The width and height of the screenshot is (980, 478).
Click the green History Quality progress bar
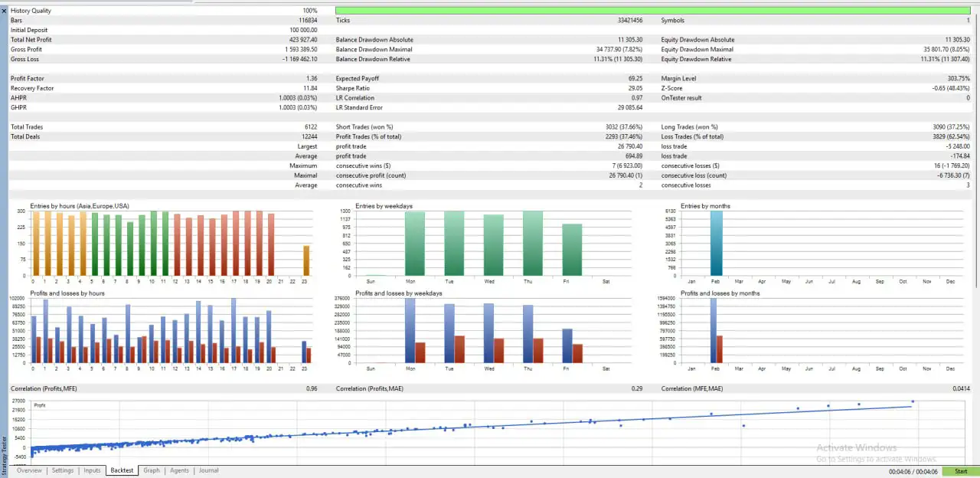click(653, 11)
